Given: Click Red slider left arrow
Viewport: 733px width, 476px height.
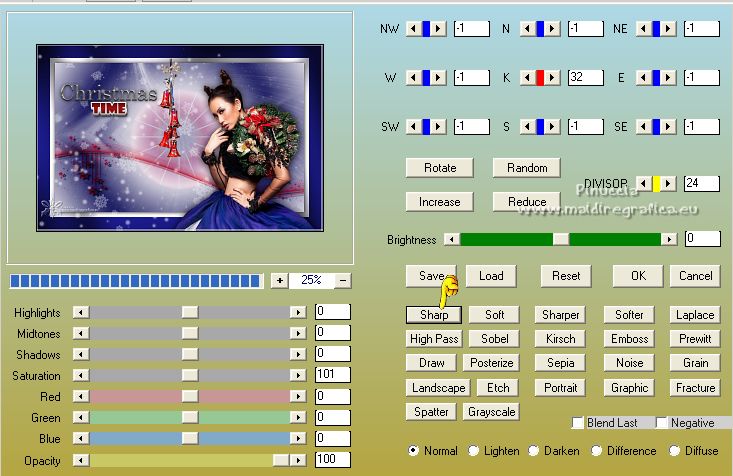Looking at the screenshot, I should [81, 397].
